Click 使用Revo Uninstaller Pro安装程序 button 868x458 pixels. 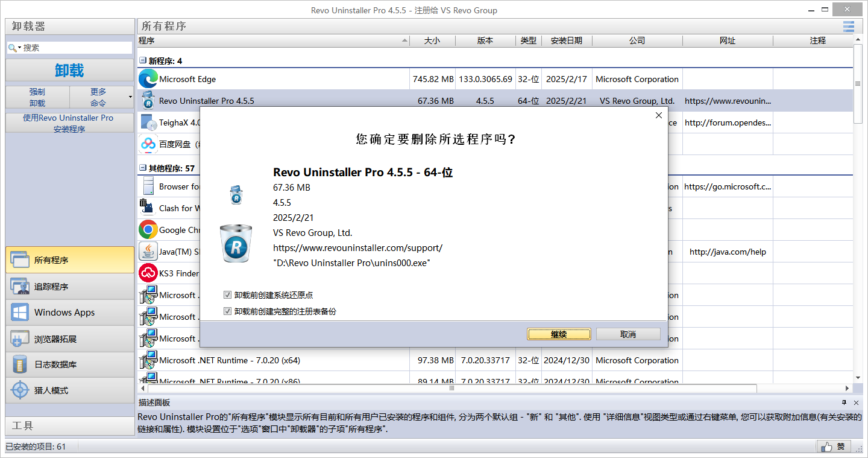70,123
